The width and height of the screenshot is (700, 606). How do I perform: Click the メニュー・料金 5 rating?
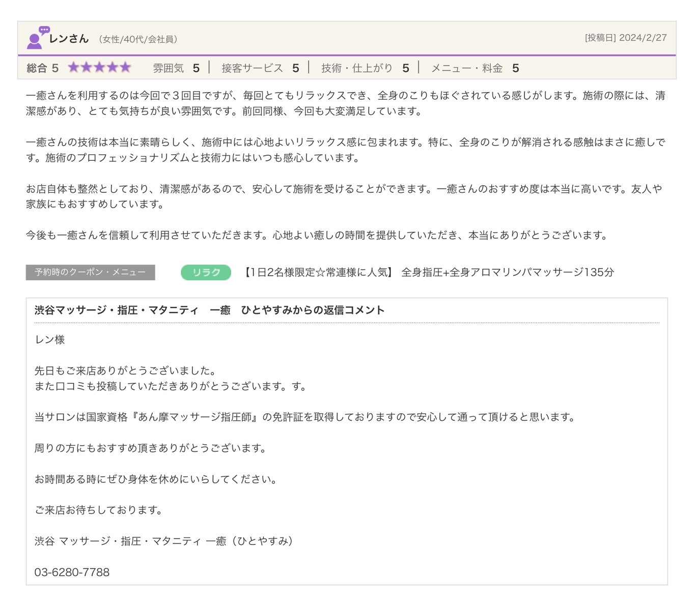(x=475, y=68)
